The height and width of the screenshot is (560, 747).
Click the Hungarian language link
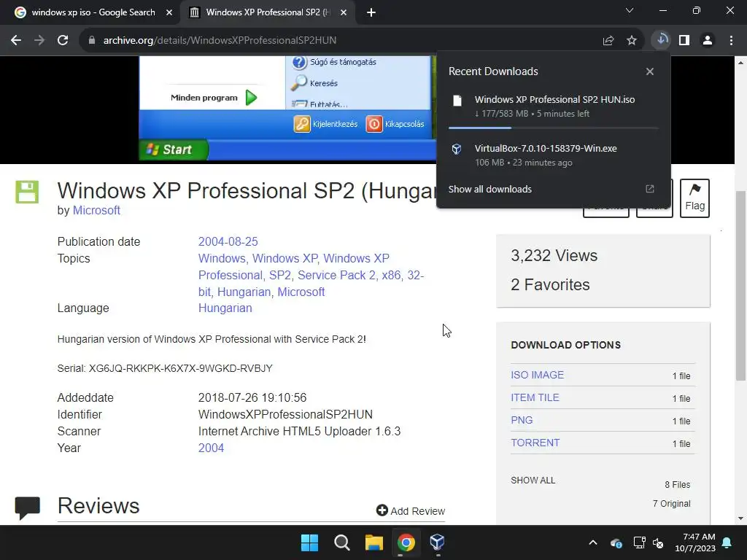tap(225, 308)
